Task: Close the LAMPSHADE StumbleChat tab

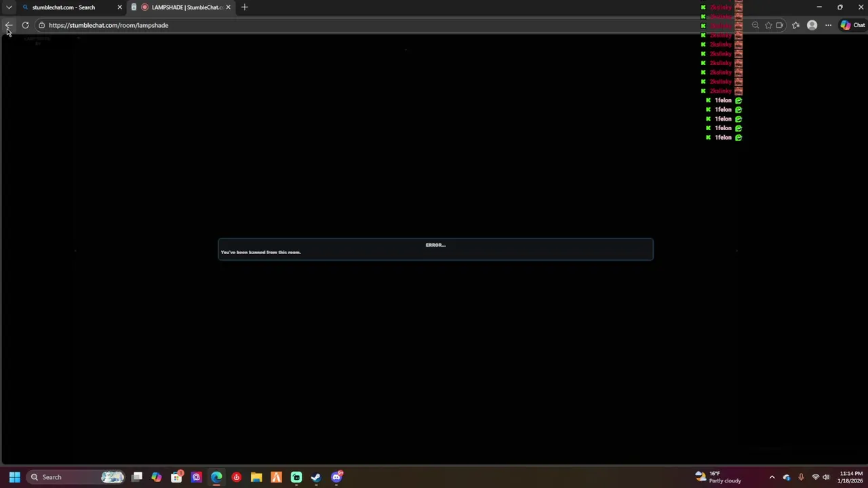Action: 228,7
